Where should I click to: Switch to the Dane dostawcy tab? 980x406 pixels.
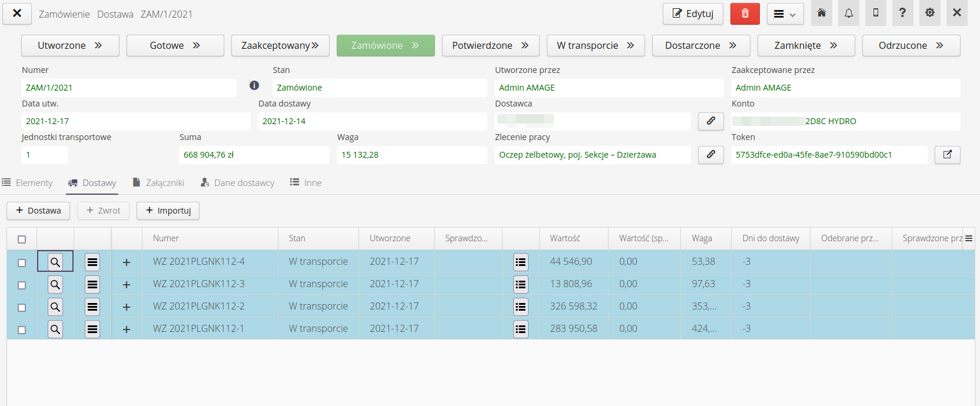(x=237, y=183)
